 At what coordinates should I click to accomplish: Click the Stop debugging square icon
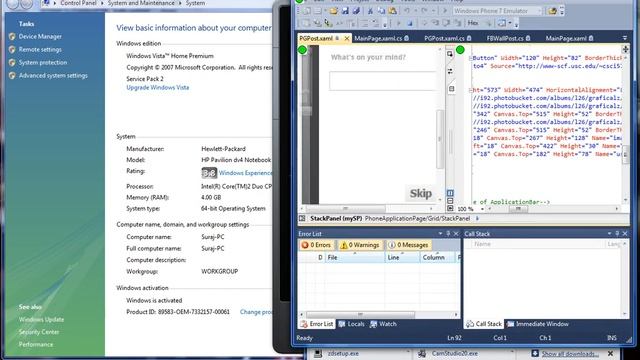(410, 23)
